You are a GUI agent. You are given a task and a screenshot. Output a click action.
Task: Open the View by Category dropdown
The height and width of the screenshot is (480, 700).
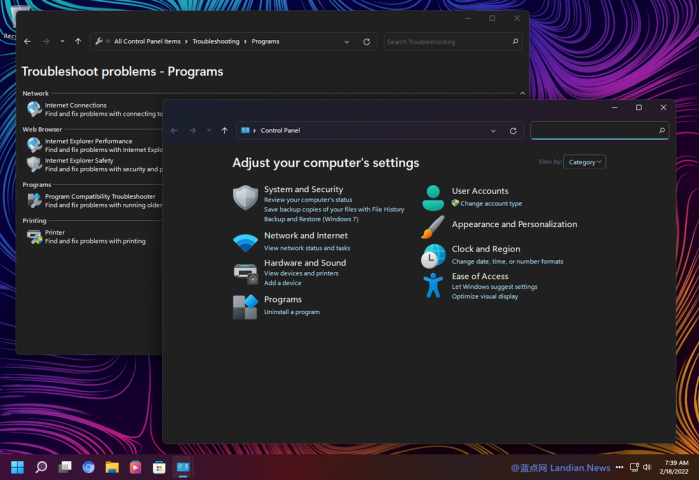click(585, 161)
